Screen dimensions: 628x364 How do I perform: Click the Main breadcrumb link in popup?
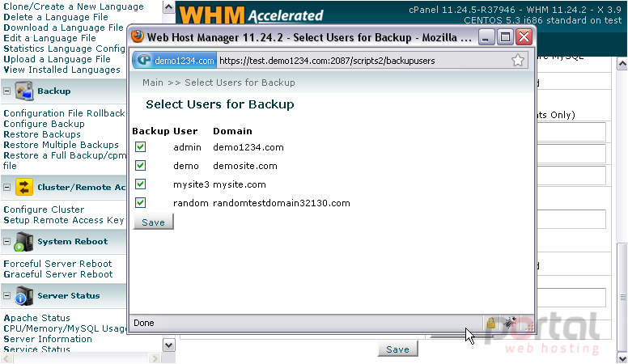(153, 83)
